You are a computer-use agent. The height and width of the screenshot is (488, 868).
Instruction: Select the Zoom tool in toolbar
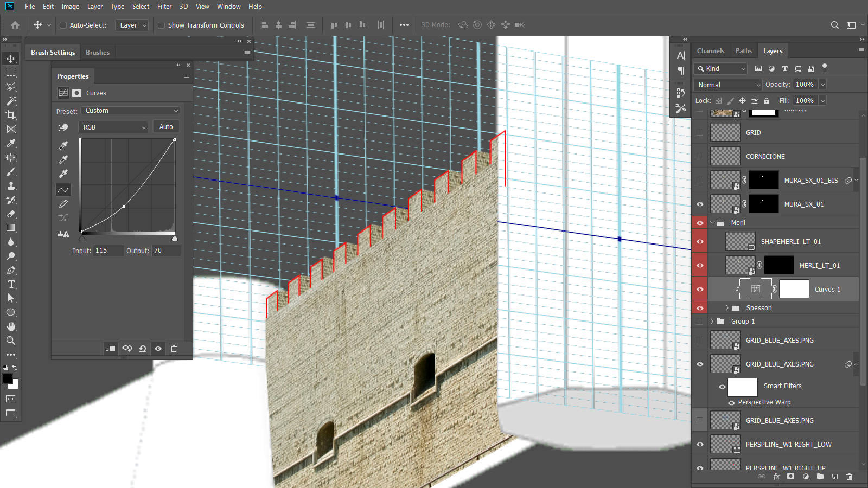tap(11, 341)
